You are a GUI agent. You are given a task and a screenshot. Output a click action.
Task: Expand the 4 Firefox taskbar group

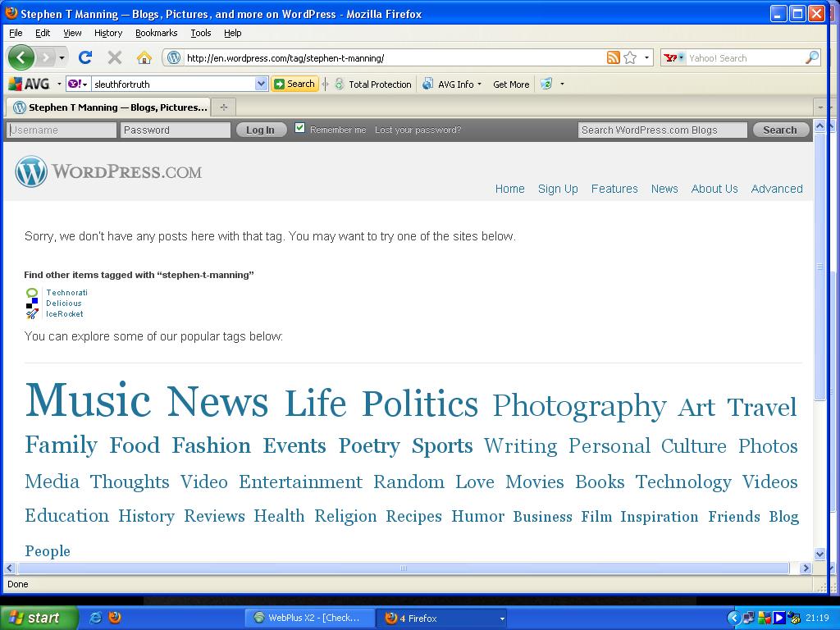[502, 619]
